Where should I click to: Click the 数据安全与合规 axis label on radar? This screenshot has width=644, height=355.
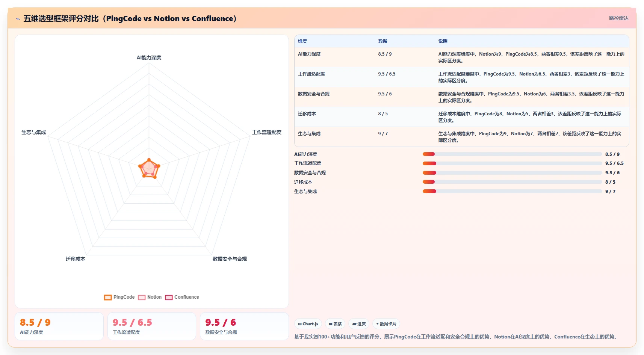coord(230,259)
